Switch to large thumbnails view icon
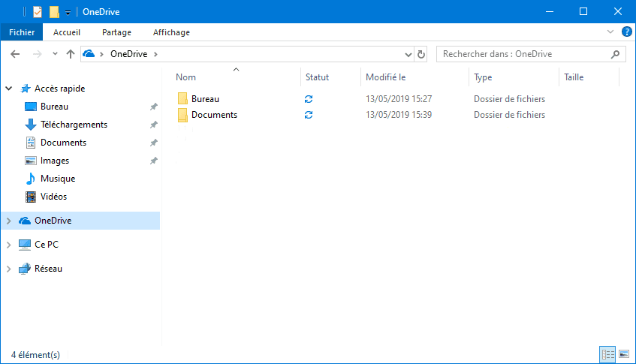 pos(624,353)
